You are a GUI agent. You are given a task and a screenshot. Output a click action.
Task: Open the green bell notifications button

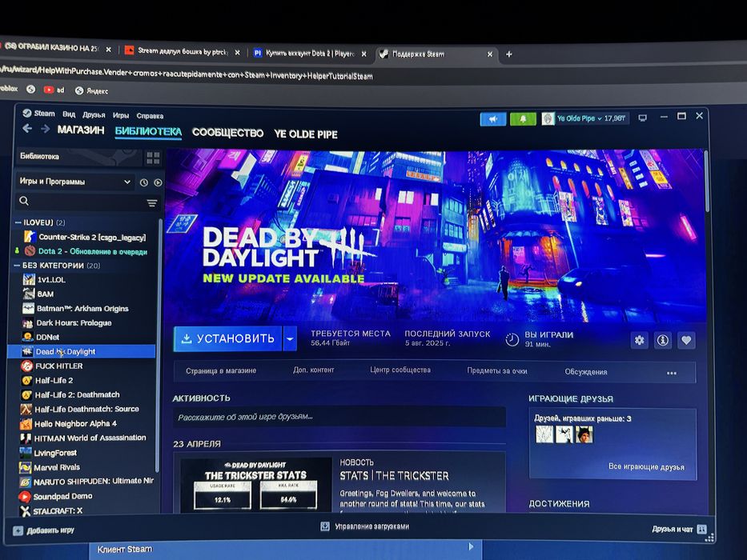[523, 118]
